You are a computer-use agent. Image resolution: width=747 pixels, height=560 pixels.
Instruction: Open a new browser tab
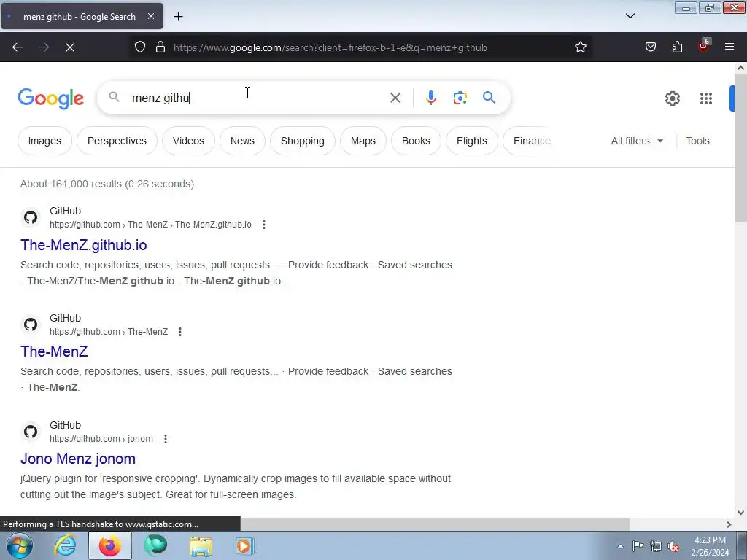point(178,17)
